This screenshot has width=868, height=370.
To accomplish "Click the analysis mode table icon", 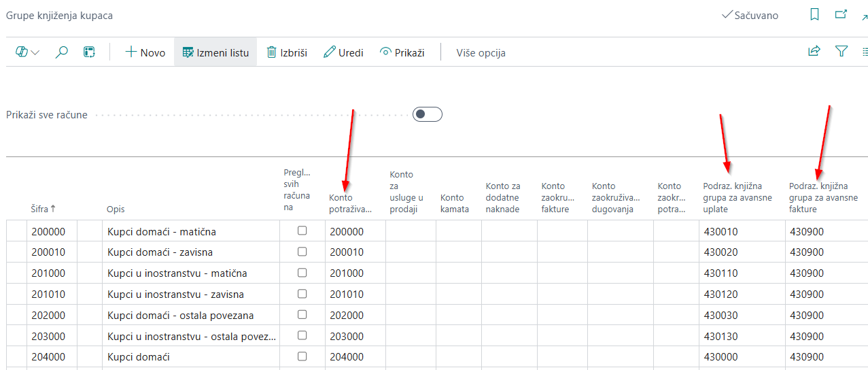I will click(89, 52).
